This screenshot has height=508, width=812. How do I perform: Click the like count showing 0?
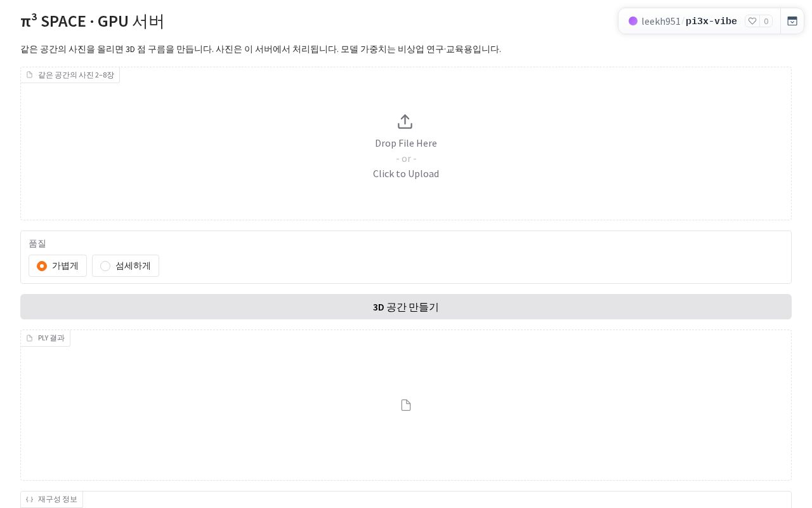click(766, 21)
